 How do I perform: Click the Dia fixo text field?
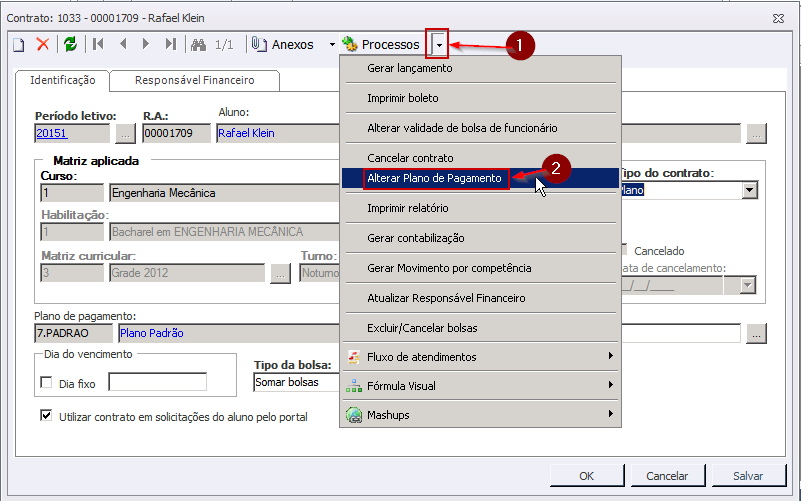[x=157, y=382]
